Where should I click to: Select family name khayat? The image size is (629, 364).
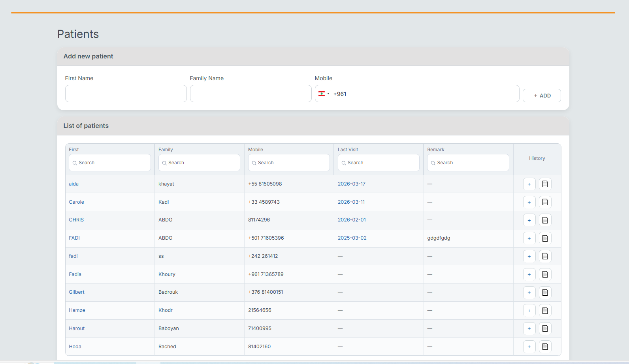(166, 184)
